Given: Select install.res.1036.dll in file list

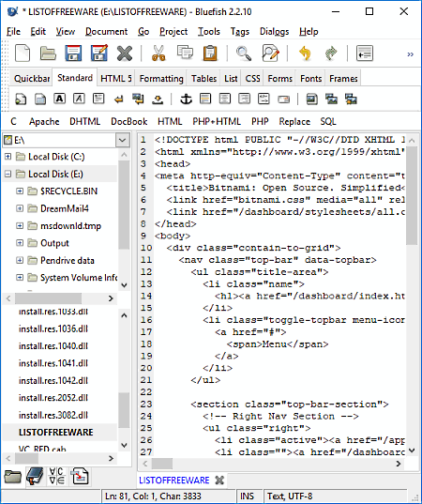Looking at the screenshot, I should tap(53, 328).
